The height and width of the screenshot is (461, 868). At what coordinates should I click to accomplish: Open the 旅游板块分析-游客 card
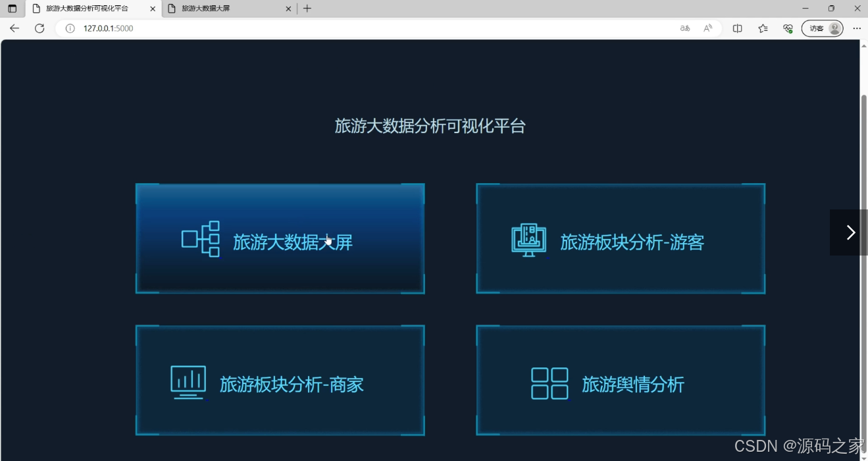click(x=621, y=238)
